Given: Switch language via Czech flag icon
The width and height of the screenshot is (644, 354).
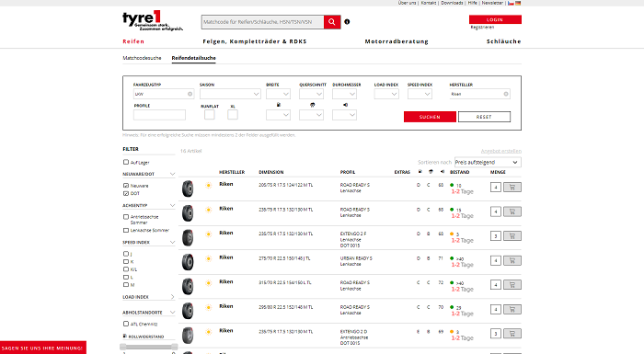Looking at the screenshot, I should tap(511, 3).
